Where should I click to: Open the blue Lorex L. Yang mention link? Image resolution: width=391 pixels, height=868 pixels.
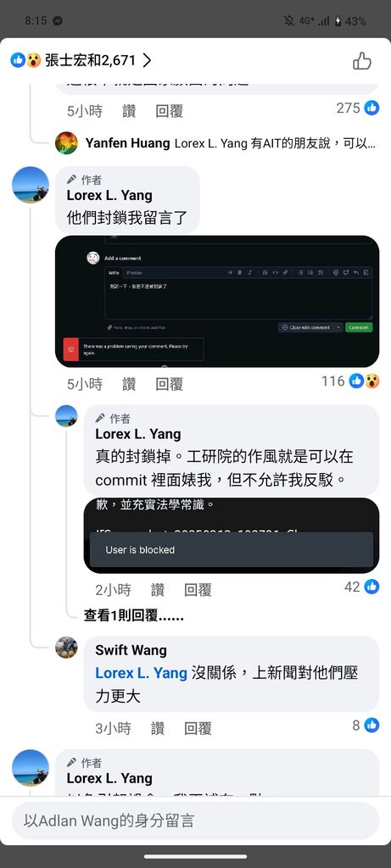click(142, 673)
